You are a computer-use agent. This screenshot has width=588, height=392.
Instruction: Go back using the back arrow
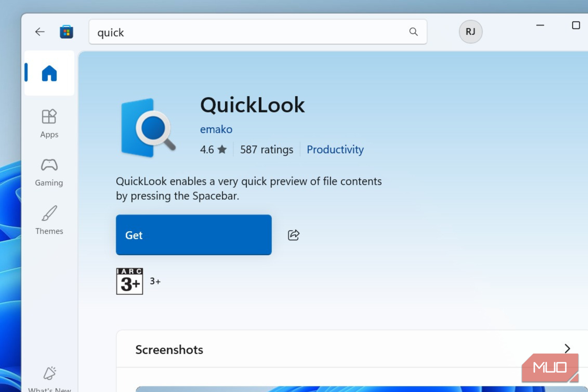coord(40,32)
